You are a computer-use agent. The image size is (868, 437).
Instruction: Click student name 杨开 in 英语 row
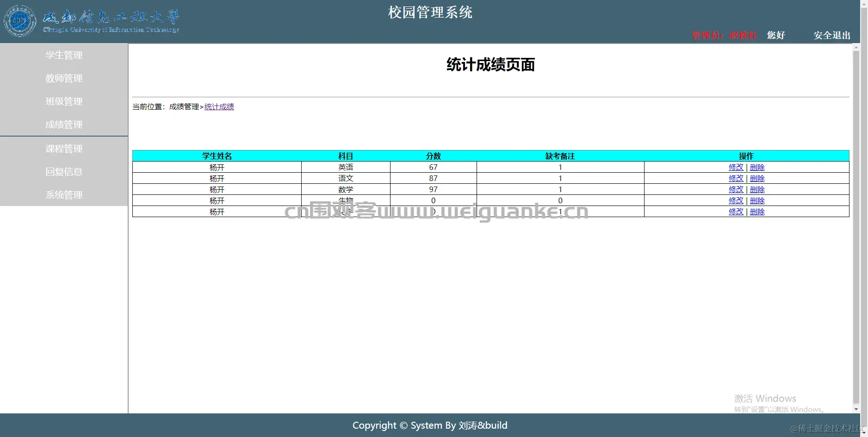pyautogui.click(x=217, y=167)
